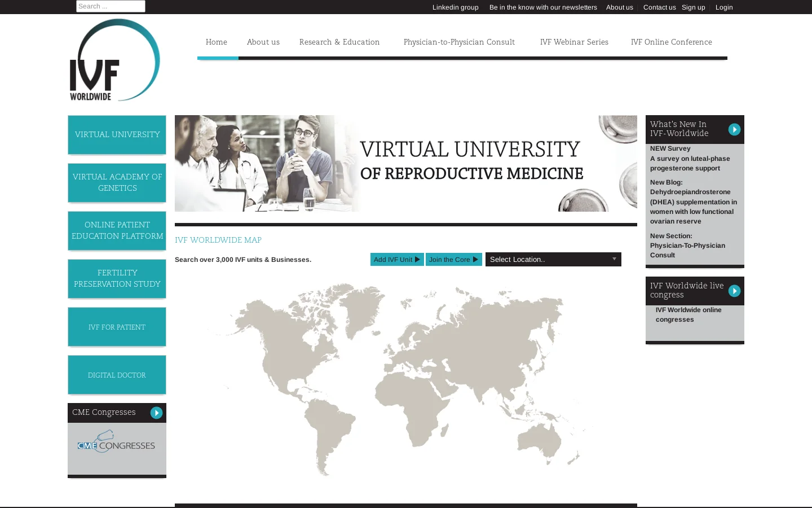Screen dimensions: 812x508
Task: Click the Virtual University banner image
Action: click(406, 164)
